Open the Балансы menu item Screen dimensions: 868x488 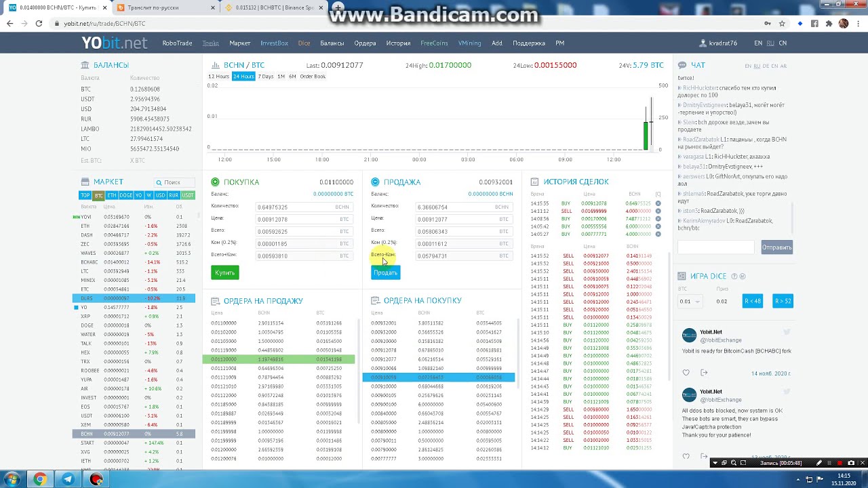click(x=332, y=43)
